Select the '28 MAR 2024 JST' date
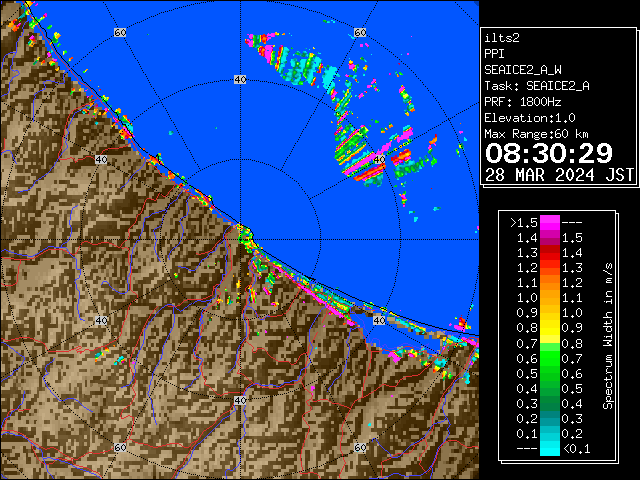The image size is (640, 480). click(x=560, y=175)
